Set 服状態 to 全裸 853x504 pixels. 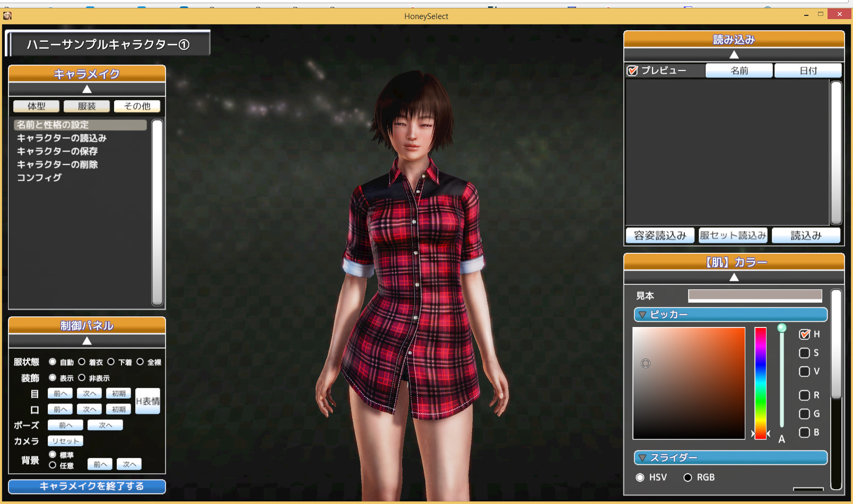click(140, 362)
